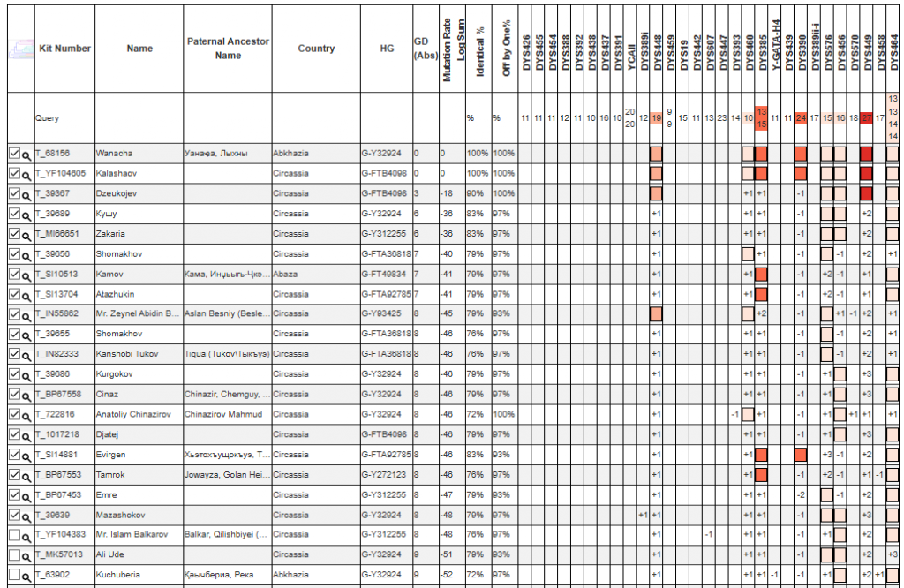Viewport: 904px width, 588px height.
Task: Click the GD (Abs) column header
Action: coord(426,49)
